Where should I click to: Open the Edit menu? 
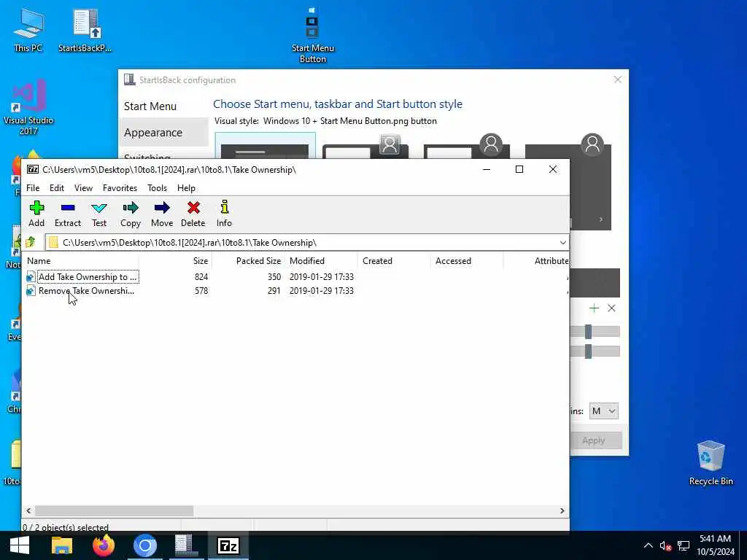57,188
